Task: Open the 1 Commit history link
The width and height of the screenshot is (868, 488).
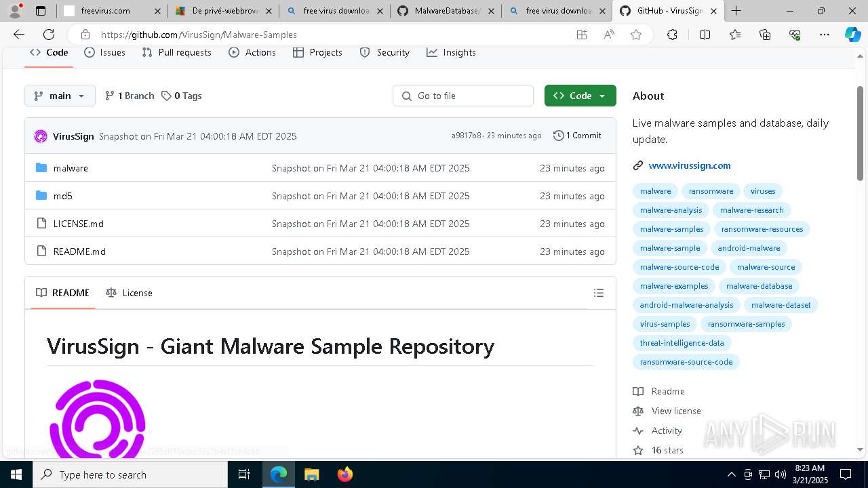Action: pyautogui.click(x=577, y=136)
